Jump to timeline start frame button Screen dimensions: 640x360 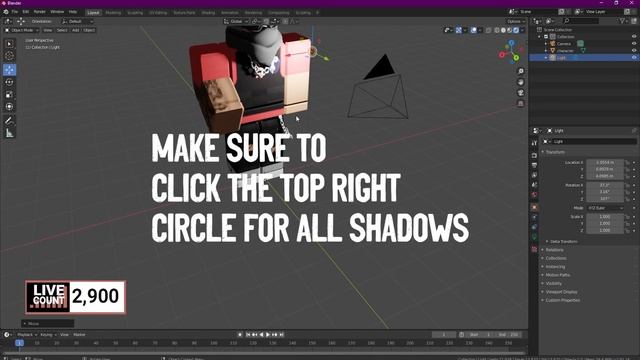pyautogui.click(x=248, y=335)
